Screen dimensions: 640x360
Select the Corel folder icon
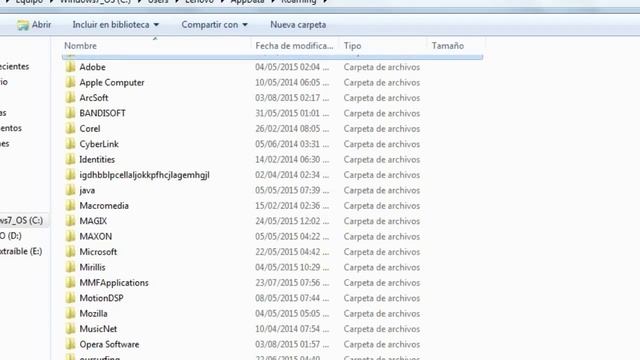point(71,129)
